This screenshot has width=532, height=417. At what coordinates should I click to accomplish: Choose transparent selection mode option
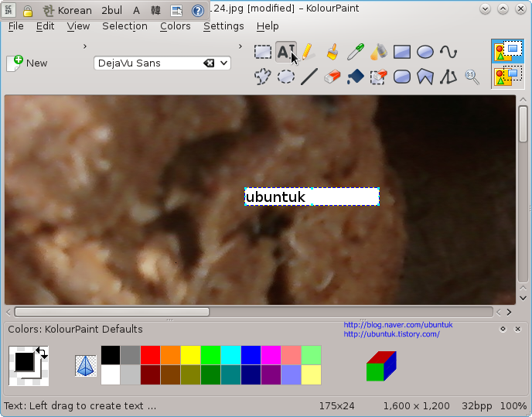[x=508, y=76]
